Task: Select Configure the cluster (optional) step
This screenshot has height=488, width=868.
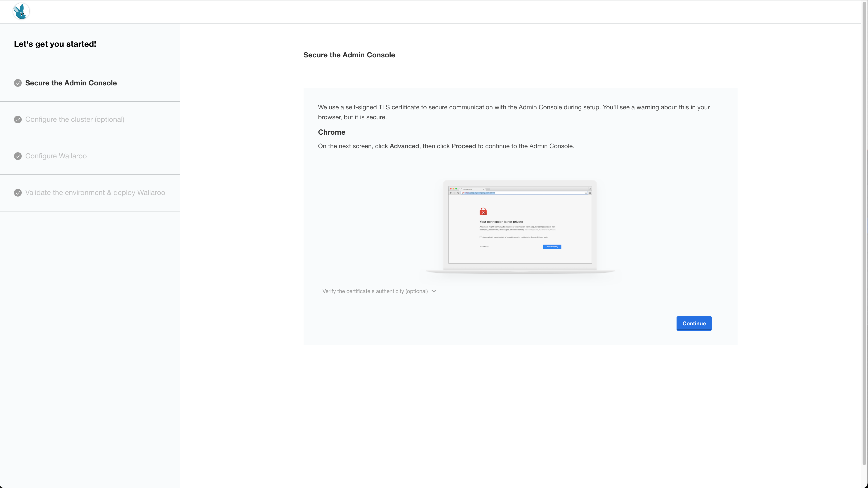Action: (x=75, y=120)
